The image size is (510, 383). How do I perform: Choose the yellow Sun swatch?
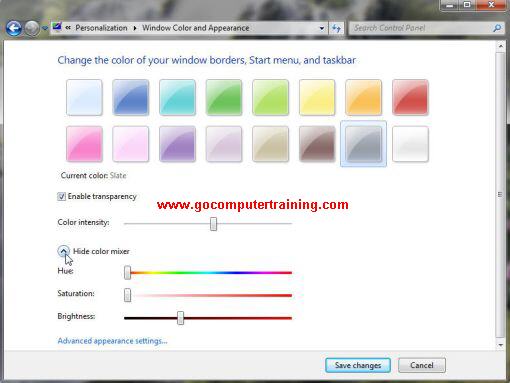pos(317,97)
